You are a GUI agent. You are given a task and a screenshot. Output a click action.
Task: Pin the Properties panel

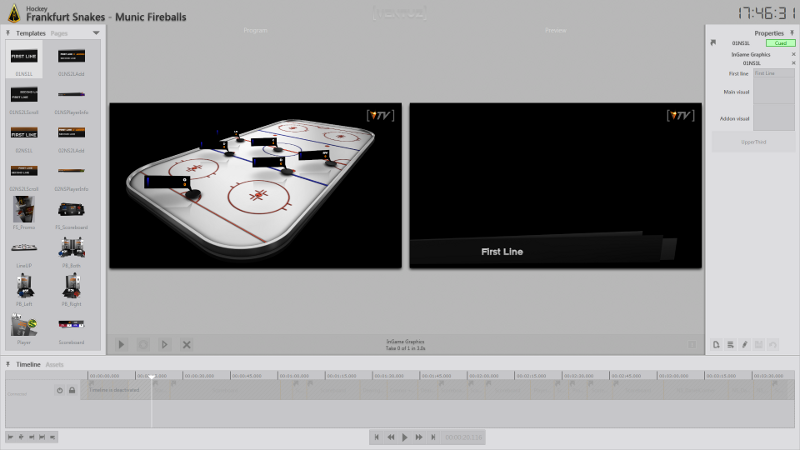click(792, 33)
